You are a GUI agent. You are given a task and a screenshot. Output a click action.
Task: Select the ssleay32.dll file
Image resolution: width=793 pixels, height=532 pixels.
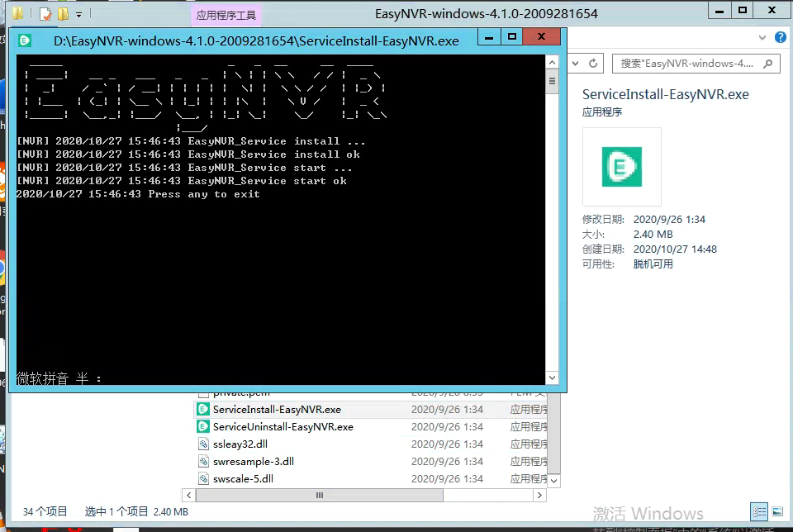pyautogui.click(x=371, y=444)
